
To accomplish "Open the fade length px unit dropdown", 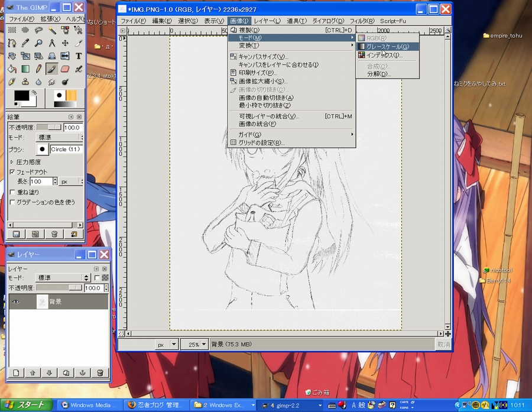I will 71,181.
